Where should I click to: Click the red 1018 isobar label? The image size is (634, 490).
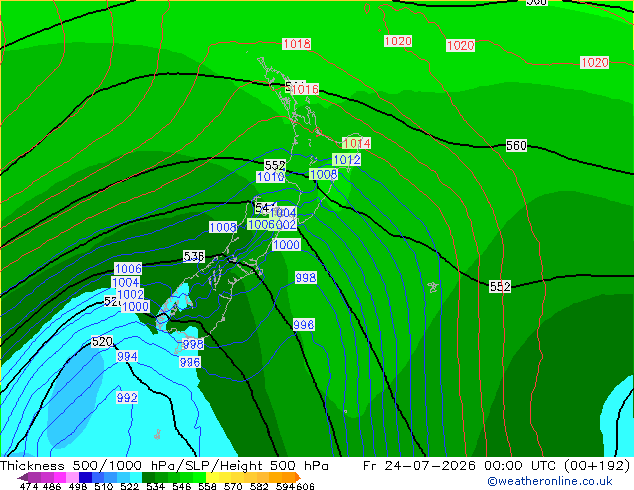[x=297, y=44]
